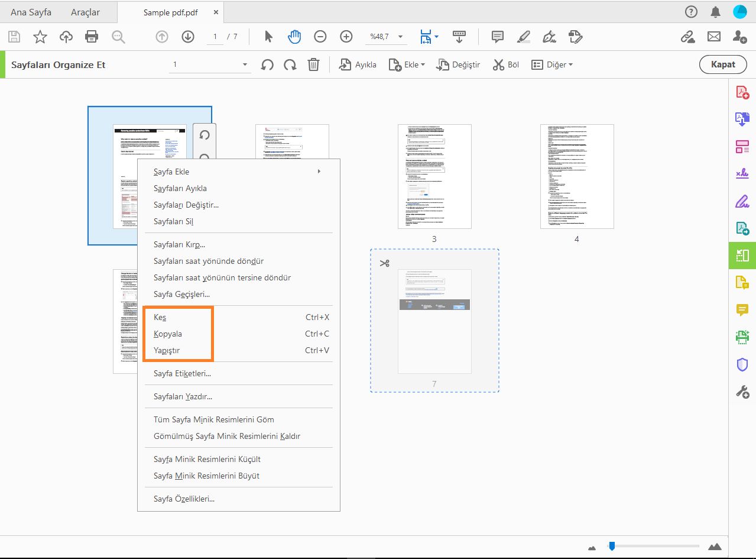Open more tools wrench icon

click(742, 392)
